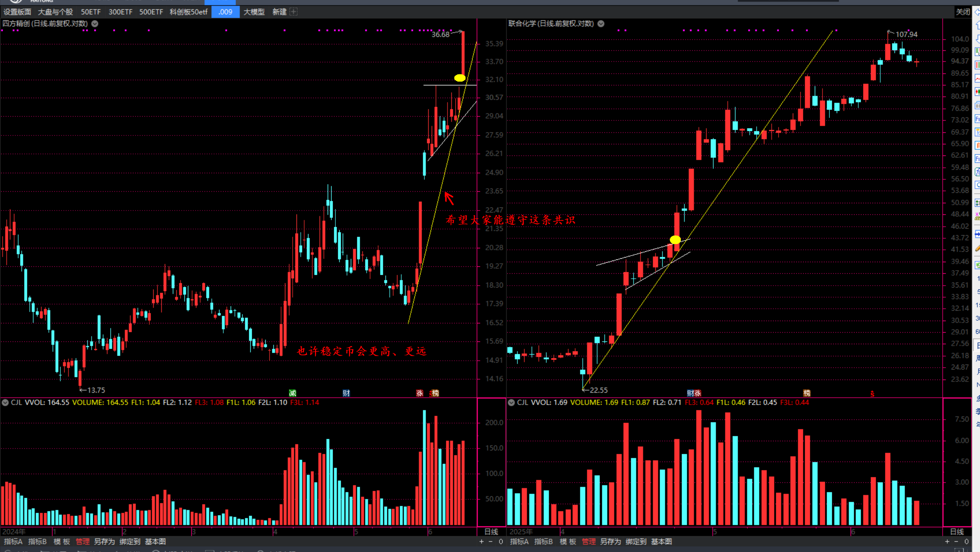Click the 榜 marker on left chart
The height and width of the screenshot is (552, 980).
pos(435,393)
